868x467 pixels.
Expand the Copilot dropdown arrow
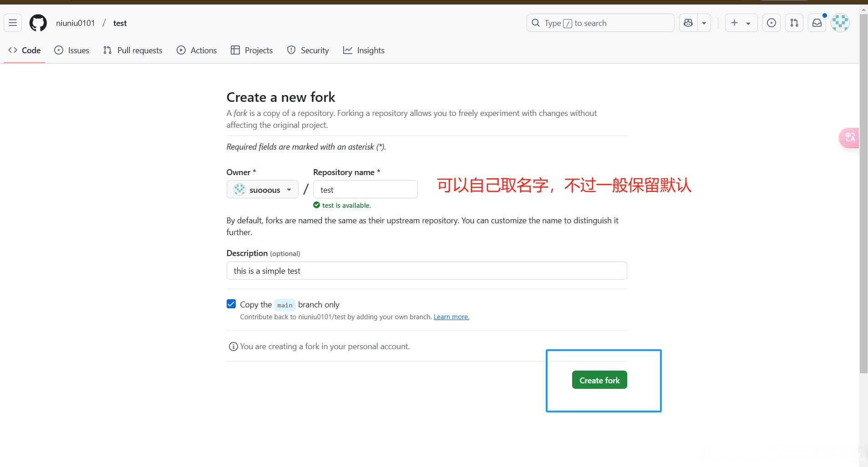pyautogui.click(x=704, y=23)
